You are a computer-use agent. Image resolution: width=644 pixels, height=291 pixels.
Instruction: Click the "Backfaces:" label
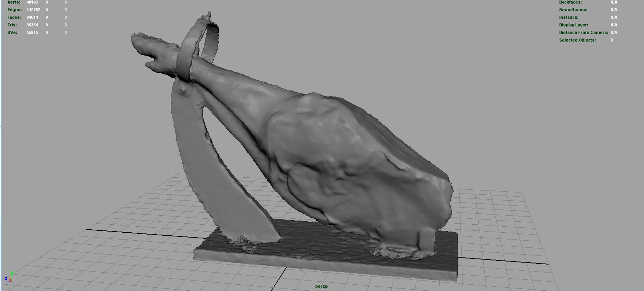[570, 2]
